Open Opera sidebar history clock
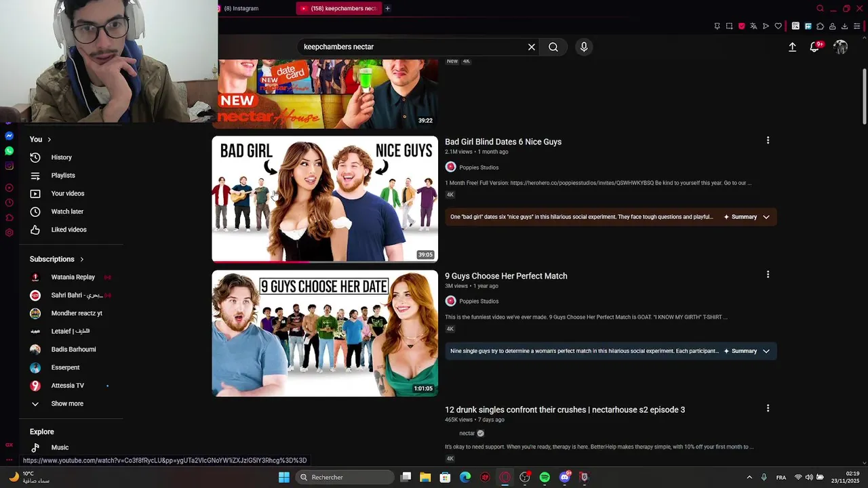The width and height of the screenshot is (868, 488). click(x=9, y=203)
